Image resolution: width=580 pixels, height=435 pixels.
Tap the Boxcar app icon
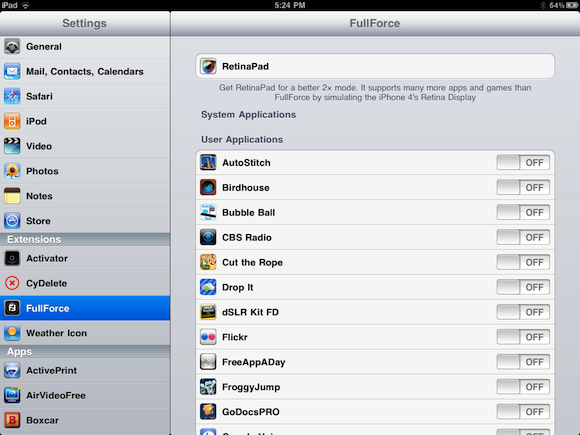tap(12, 420)
